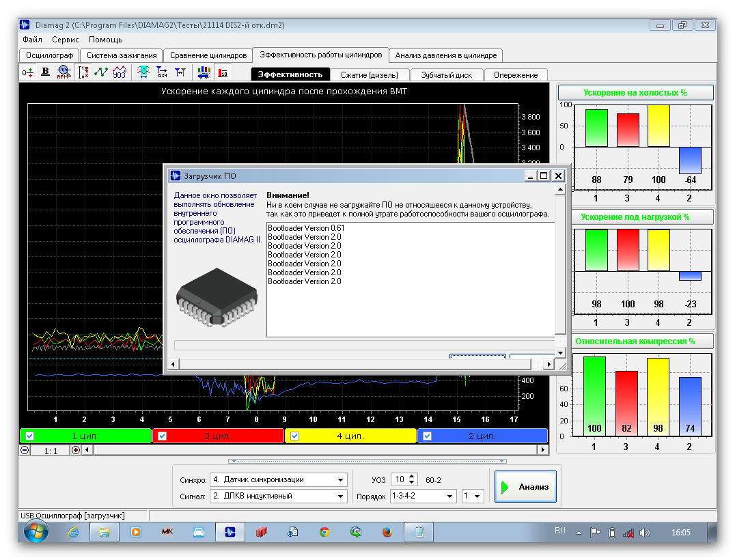Select the RPM scale 0-1 bracket icon
Image resolution: width=735 pixels, height=560 pixels.
coord(83,72)
